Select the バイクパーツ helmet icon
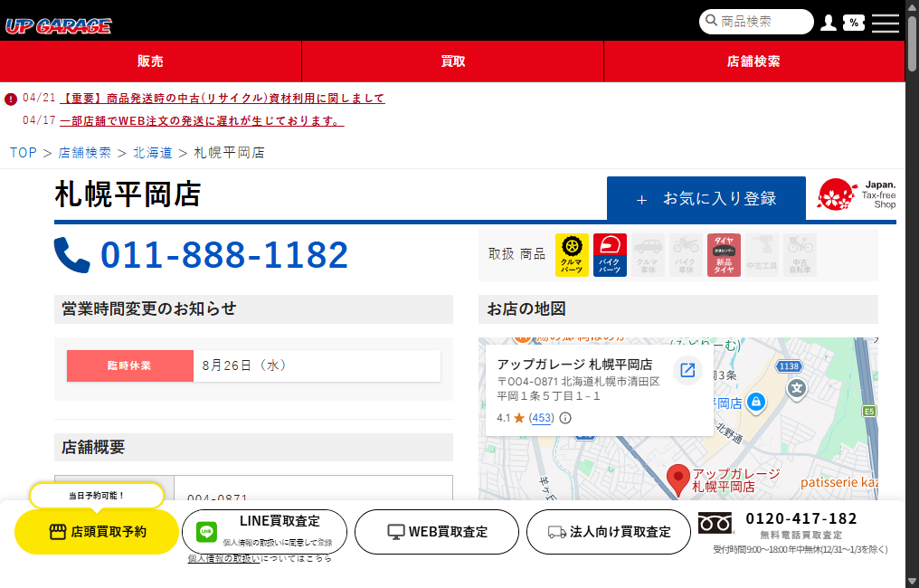 tap(610, 255)
